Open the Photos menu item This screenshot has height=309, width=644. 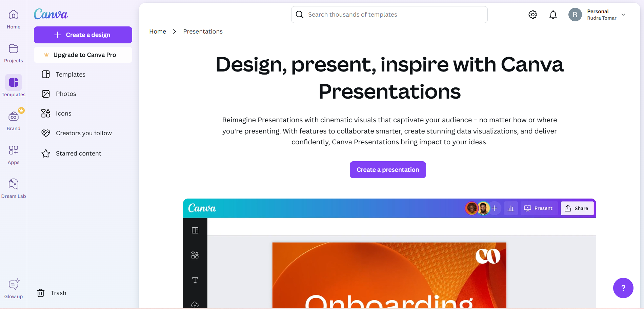click(83, 94)
